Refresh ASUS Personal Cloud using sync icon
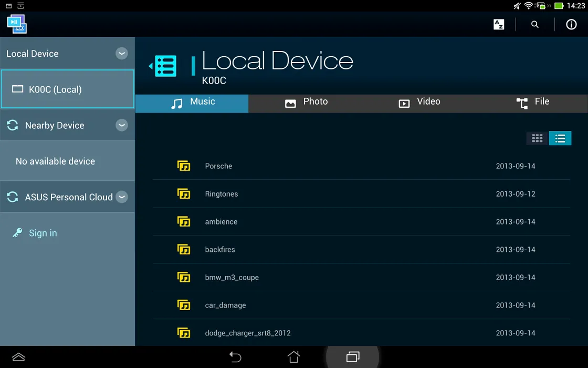 point(13,197)
